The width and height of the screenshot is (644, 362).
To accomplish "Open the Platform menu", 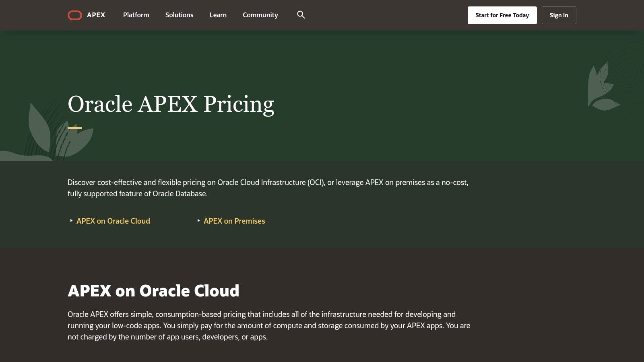I will (136, 15).
